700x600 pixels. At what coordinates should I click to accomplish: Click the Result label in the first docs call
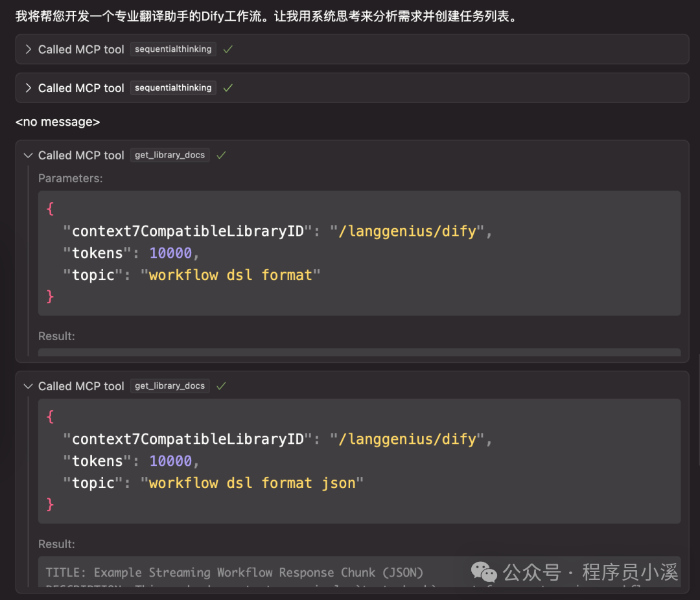[56, 336]
